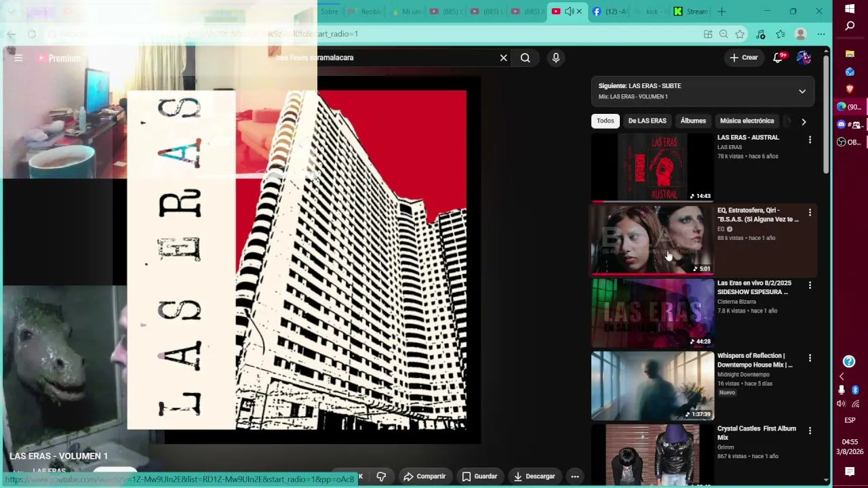Open options for Crystal Castles First Album video
Screen dimensions: 868x488
click(x=809, y=431)
